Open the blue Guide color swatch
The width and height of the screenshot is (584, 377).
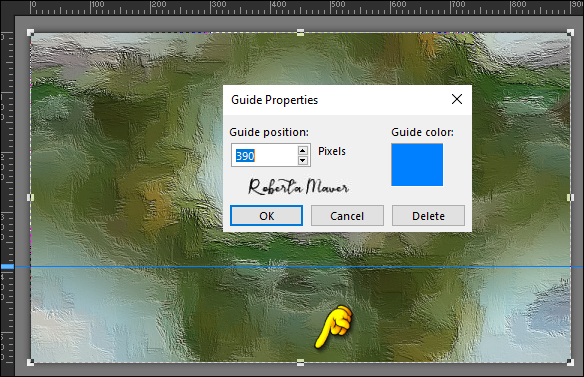417,164
